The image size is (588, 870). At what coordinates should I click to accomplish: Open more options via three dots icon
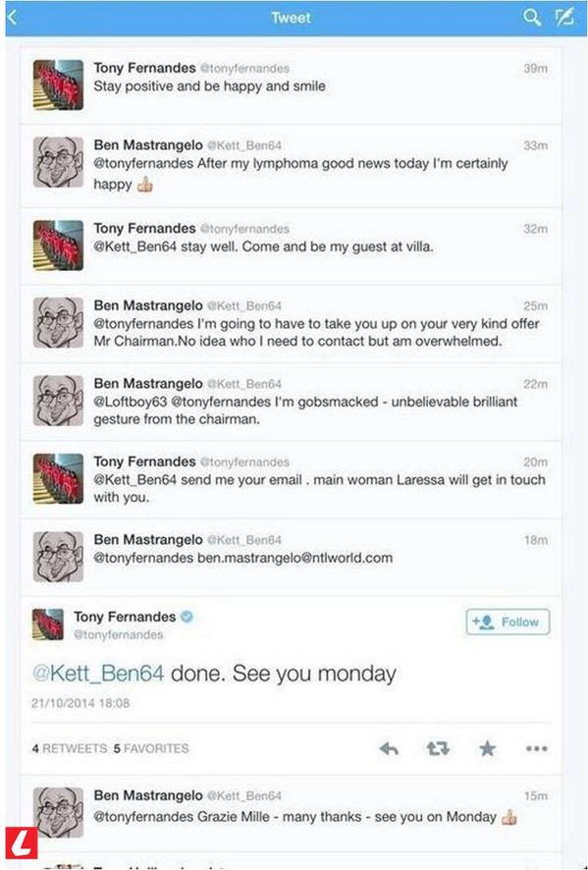click(x=536, y=748)
